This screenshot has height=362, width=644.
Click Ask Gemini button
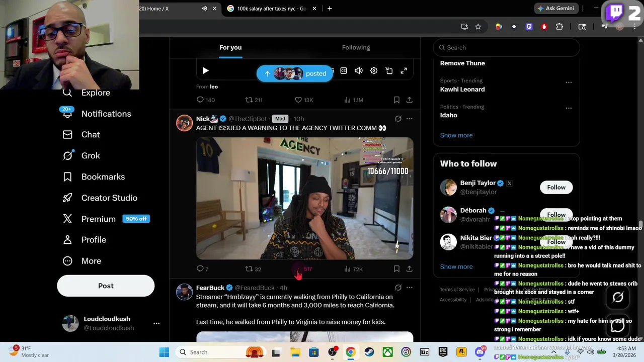(555, 9)
